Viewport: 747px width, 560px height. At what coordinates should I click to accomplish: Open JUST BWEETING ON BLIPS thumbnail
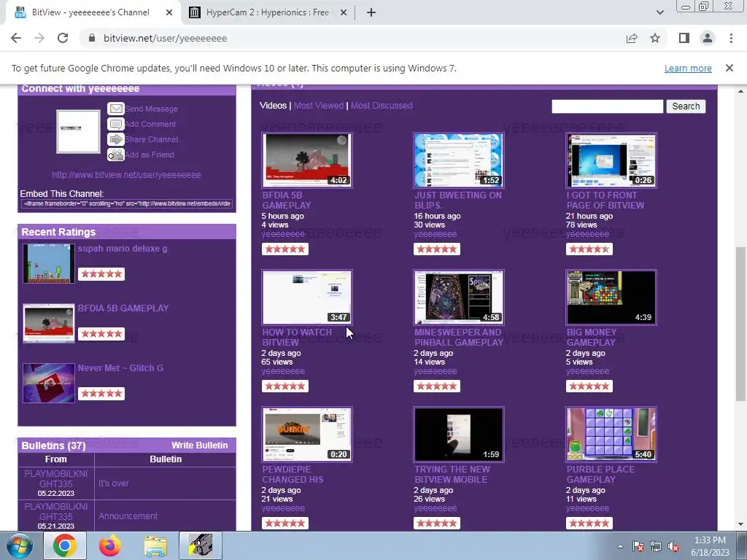click(459, 160)
